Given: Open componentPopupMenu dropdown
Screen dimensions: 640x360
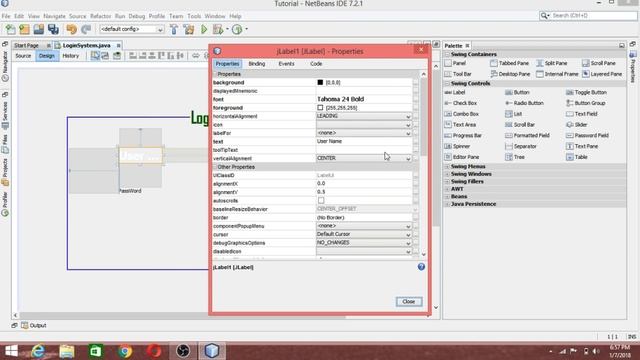Looking at the screenshot, I should coord(364,226).
